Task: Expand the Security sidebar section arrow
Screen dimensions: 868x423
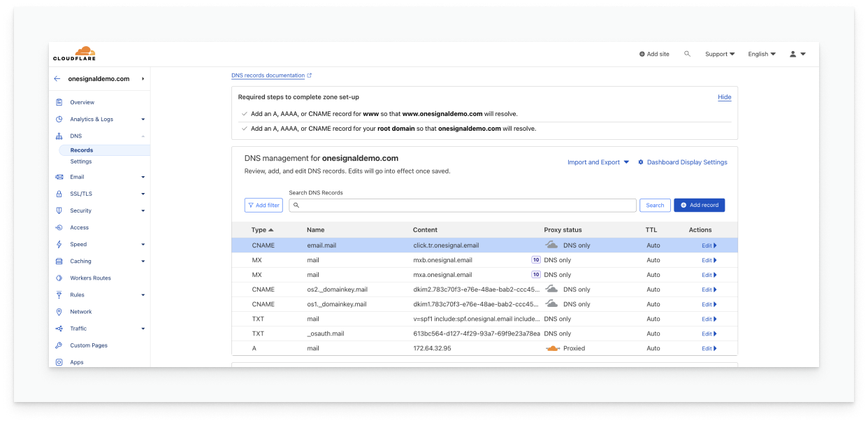Action: [x=143, y=211]
